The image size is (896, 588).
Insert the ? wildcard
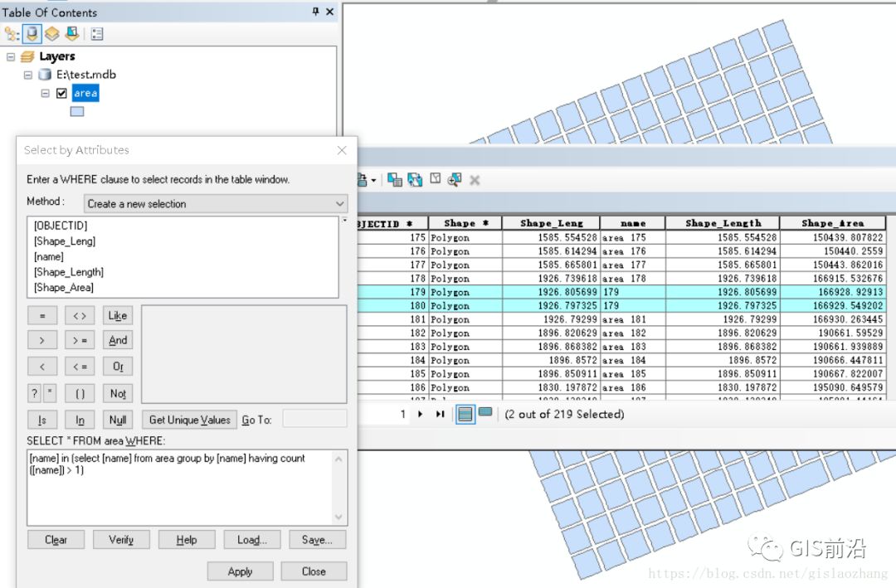coord(34,393)
